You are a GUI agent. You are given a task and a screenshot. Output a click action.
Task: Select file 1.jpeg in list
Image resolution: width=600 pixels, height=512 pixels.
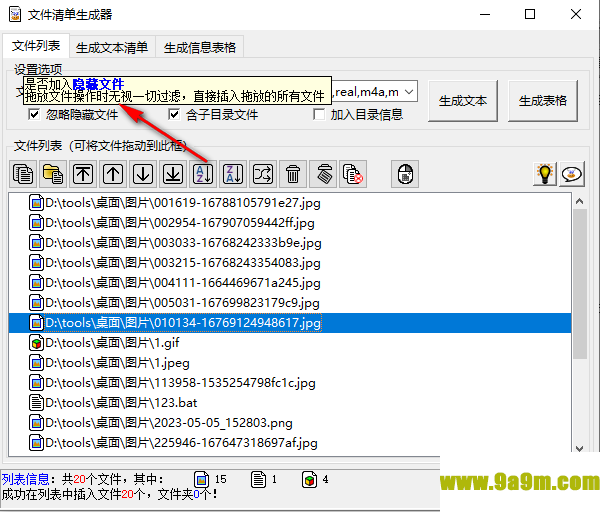(x=290, y=363)
